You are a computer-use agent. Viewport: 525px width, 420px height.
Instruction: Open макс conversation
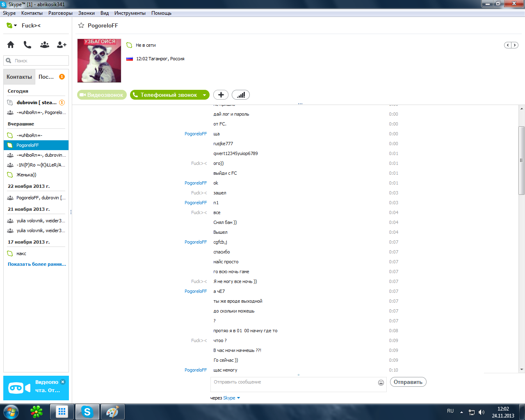(x=36, y=253)
